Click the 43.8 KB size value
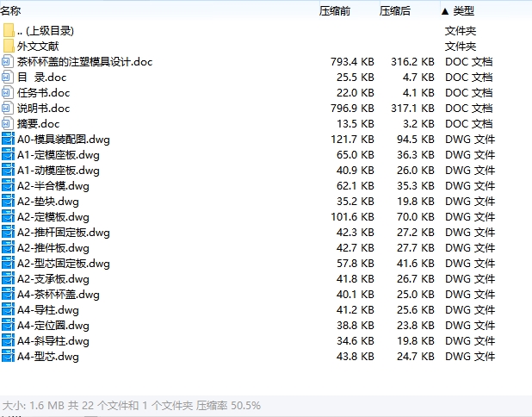532x417 pixels. [356, 357]
